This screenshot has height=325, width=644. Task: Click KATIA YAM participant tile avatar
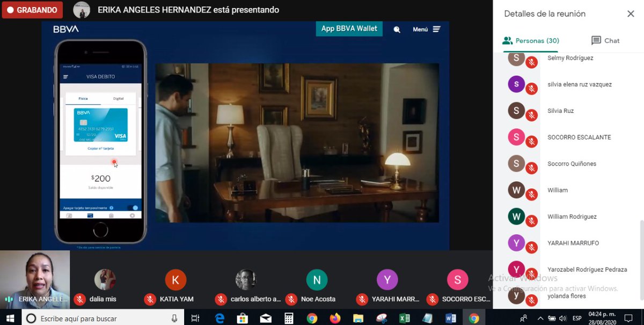click(175, 280)
